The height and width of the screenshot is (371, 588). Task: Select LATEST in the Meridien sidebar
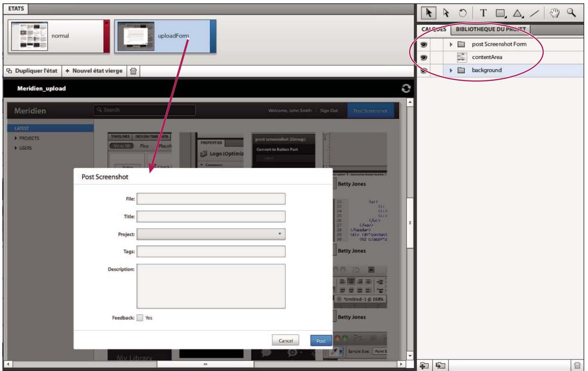(x=50, y=128)
